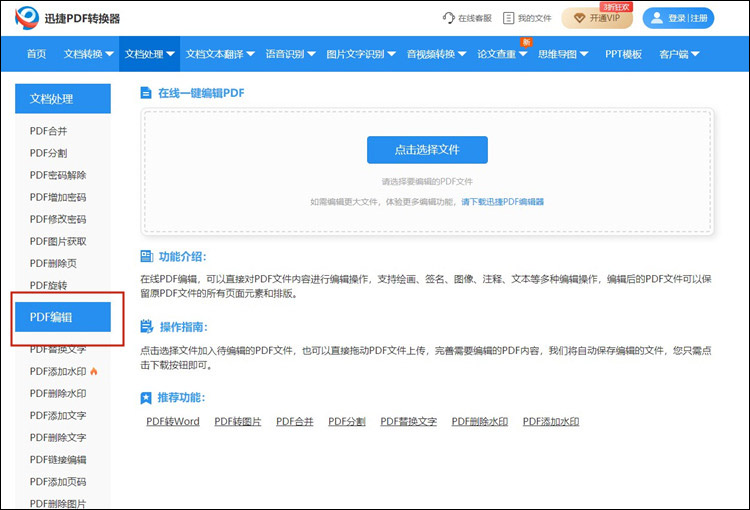Screen dimensions: 750x510
Task: Click the 在线客服 text link
Action: click(x=474, y=18)
